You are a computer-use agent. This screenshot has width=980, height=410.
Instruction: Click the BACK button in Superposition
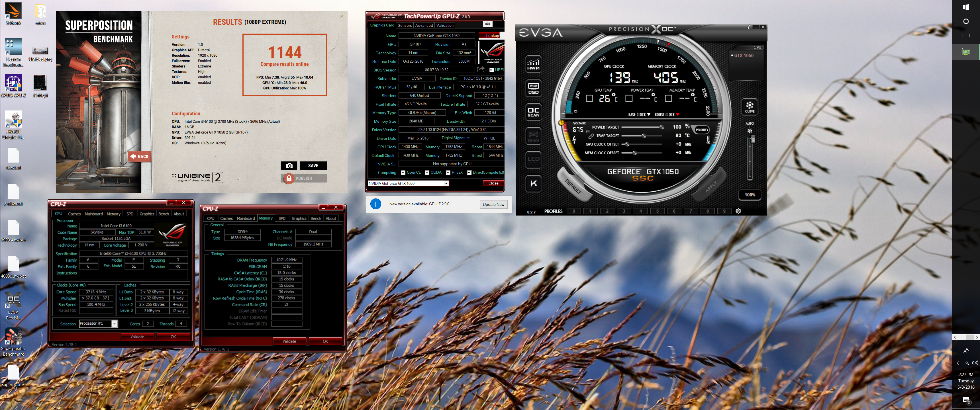(140, 156)
